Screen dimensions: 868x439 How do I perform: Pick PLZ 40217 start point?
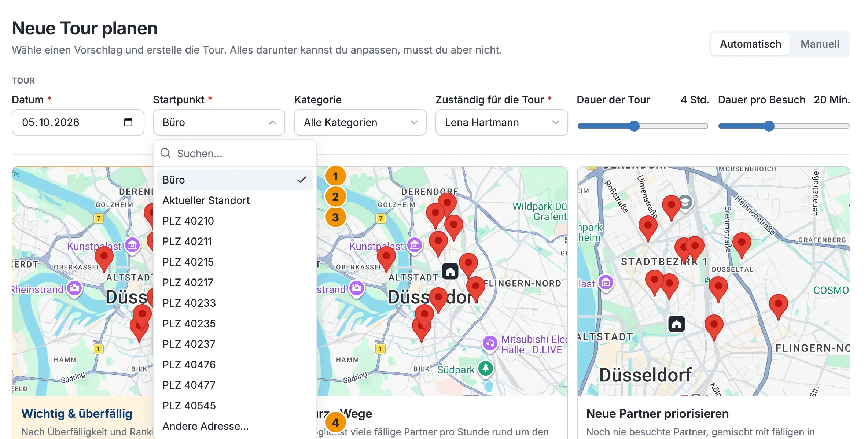coord(235,283)
